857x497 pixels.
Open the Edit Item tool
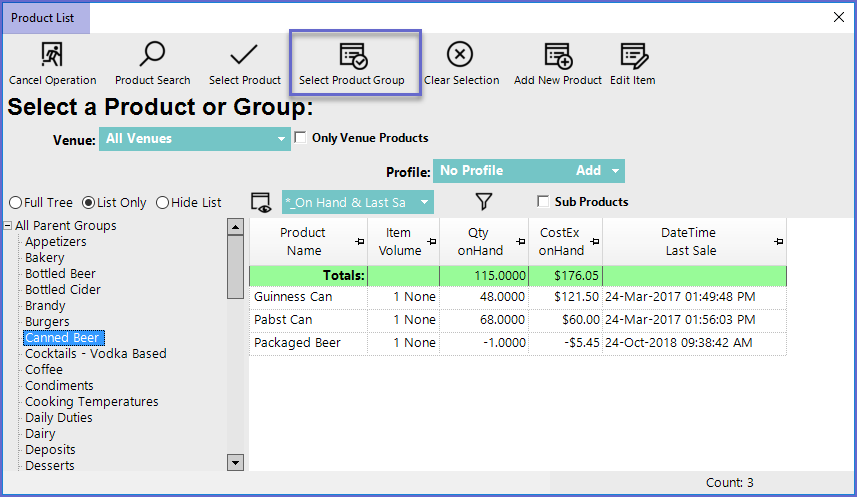632,56
